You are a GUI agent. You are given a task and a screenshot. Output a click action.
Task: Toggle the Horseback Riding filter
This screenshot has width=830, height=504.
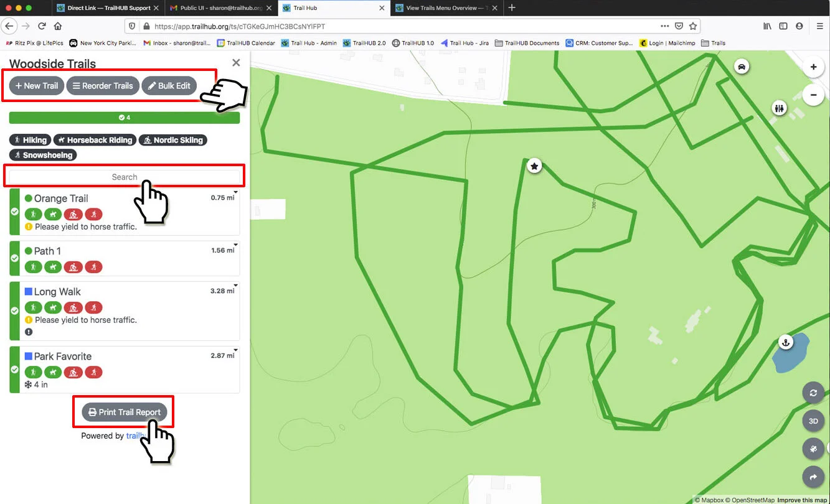pyautogui.click(x=95, y=140)
